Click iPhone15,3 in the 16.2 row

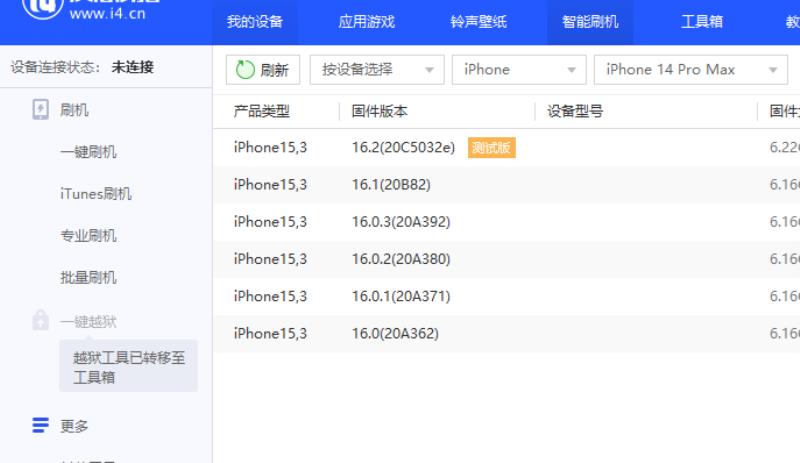pyautogui.click(x=270, y=148)
